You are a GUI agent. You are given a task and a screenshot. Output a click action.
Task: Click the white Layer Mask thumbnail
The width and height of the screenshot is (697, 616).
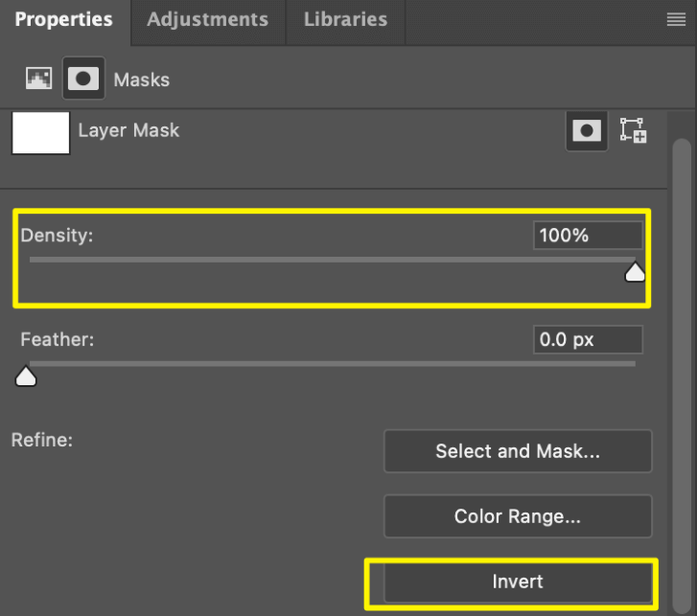click(41, 133)
